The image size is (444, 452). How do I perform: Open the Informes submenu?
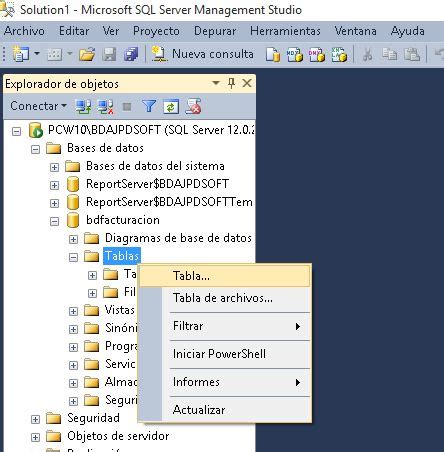[225, 382]
